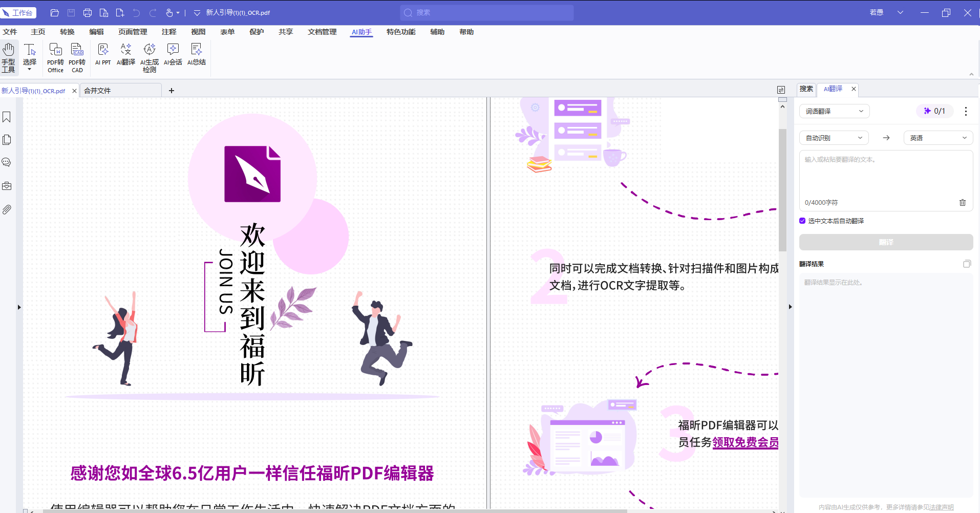The height and width of the screenshot is (513, 980).
Task: Show the attachments paperclip panel
Action: click(x=7, y=209)
